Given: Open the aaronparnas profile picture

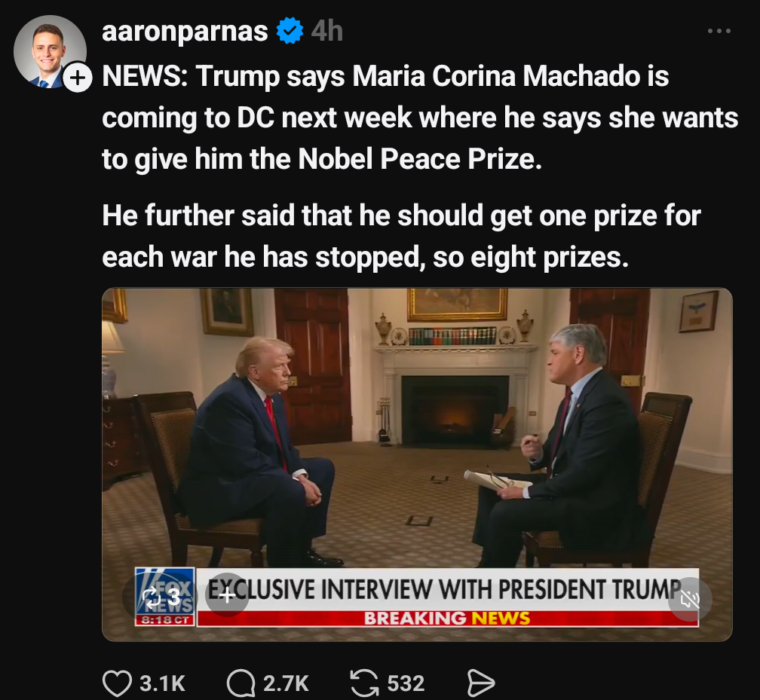Looking at the screenshot, I should (x=50, y=51).
